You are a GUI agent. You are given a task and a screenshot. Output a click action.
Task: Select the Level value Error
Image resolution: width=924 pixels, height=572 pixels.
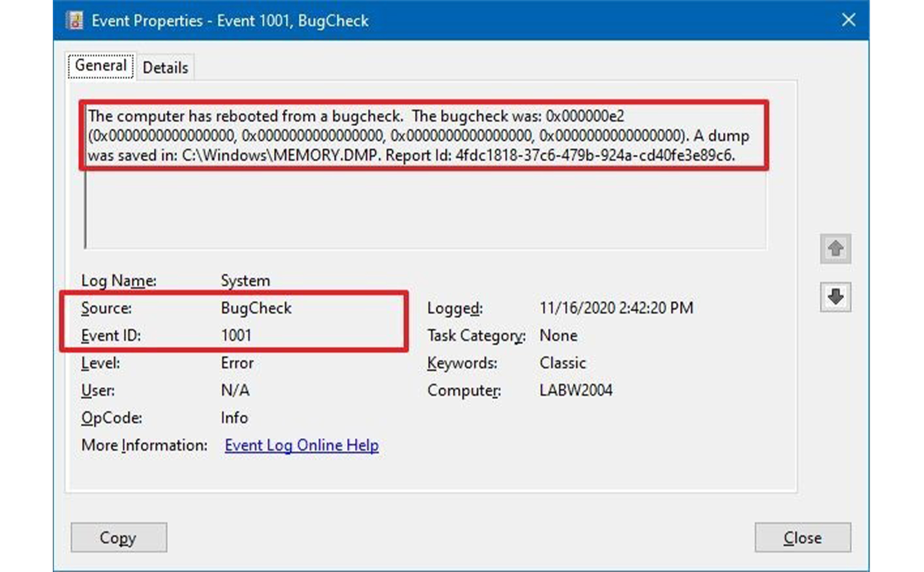237,363
